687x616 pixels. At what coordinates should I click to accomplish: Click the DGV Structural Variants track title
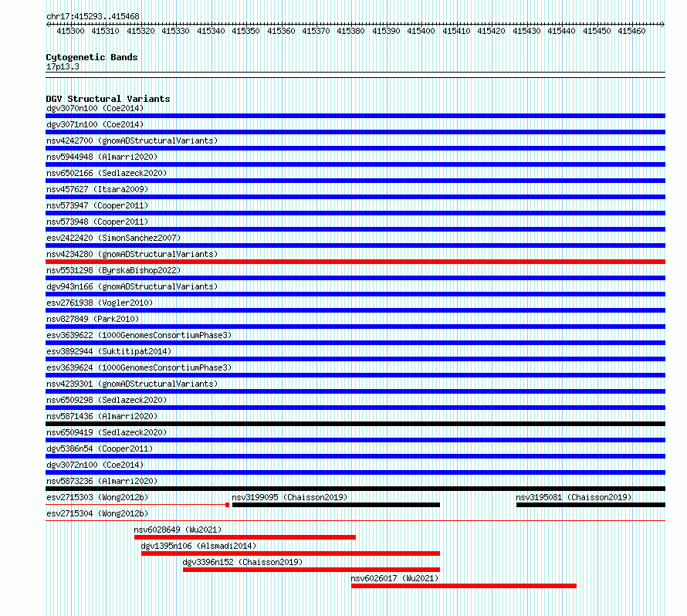pos(108,99)
